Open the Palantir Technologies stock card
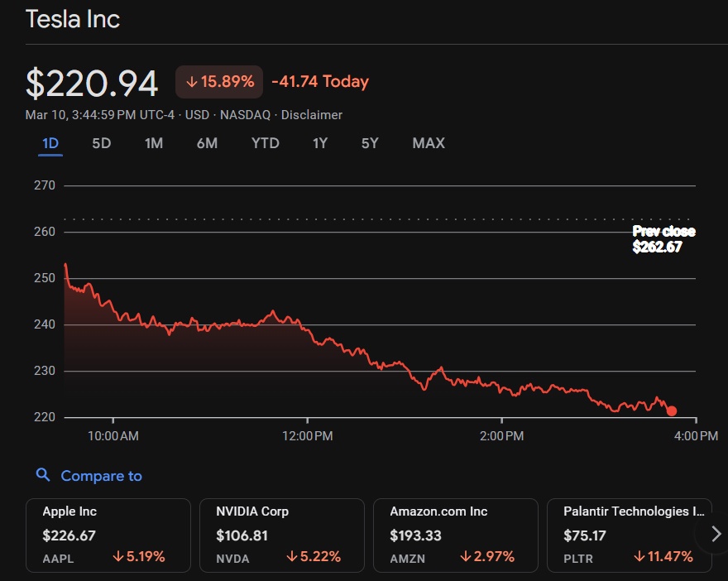 click(629, 535)
